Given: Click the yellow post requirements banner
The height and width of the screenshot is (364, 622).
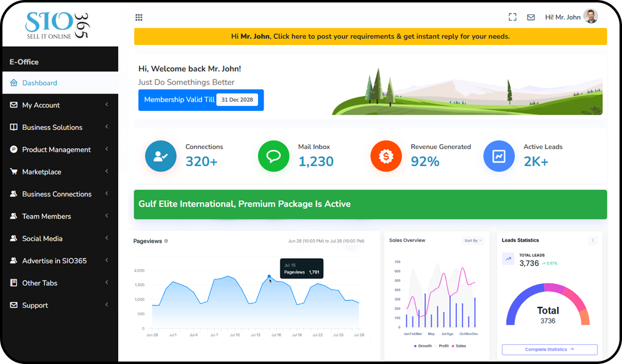Looking at the screenshot, I should tap(370, 36).
